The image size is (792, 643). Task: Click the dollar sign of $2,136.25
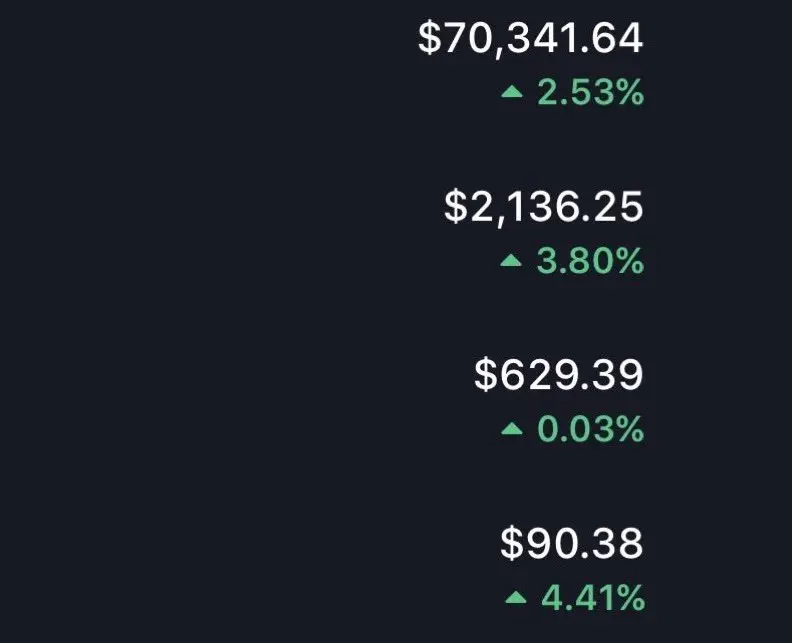455,207
